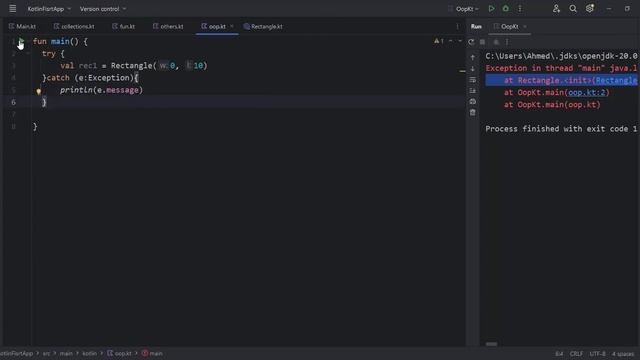Click the Rectangle( constructor call in code
This screenshot has width=640, height=360.
(x=133, y=66)
